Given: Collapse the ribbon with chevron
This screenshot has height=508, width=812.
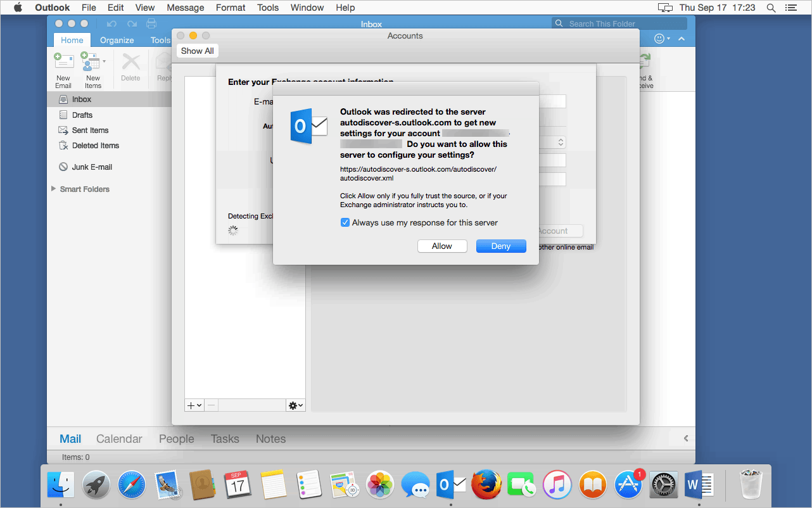Looking at the screenshot, I should pos(682,39).
